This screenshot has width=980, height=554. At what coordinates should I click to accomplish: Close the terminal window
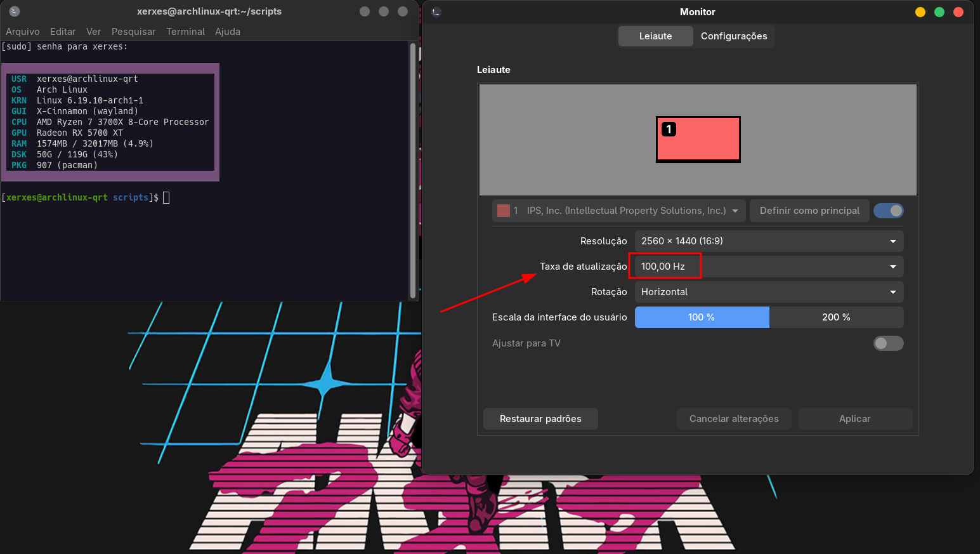pyautogui.click(x=403, y=11)
